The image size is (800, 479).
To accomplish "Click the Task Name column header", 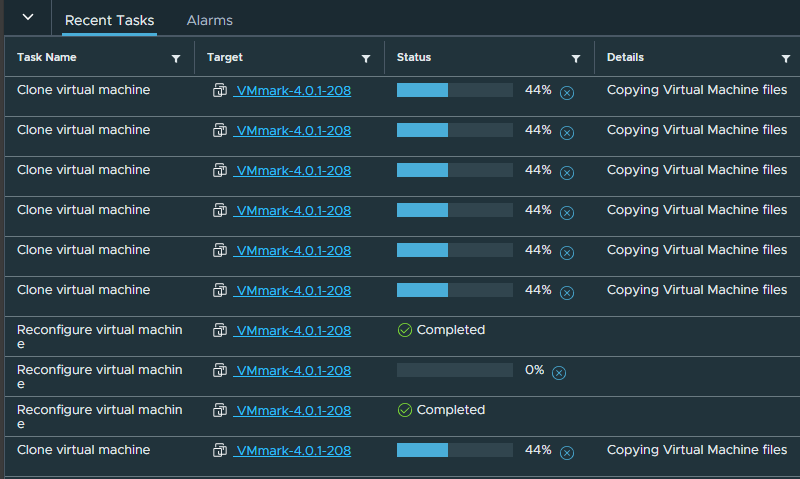I will [x=47, y=58].
